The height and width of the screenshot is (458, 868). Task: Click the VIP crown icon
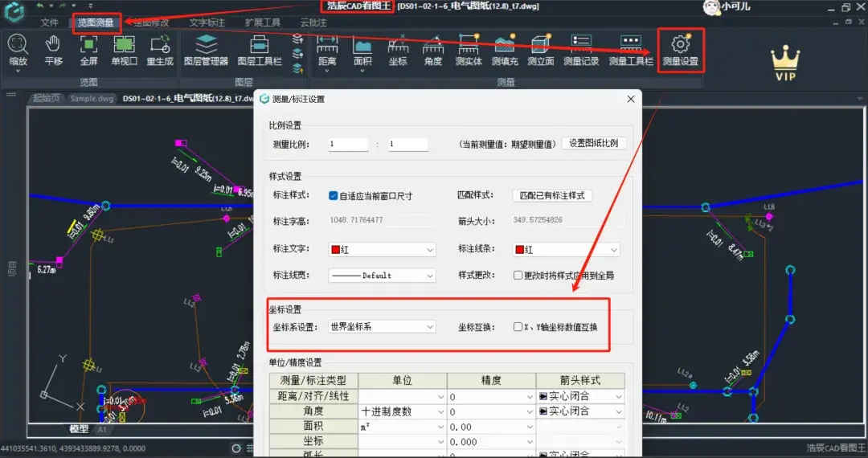click(x=785, y=63)
